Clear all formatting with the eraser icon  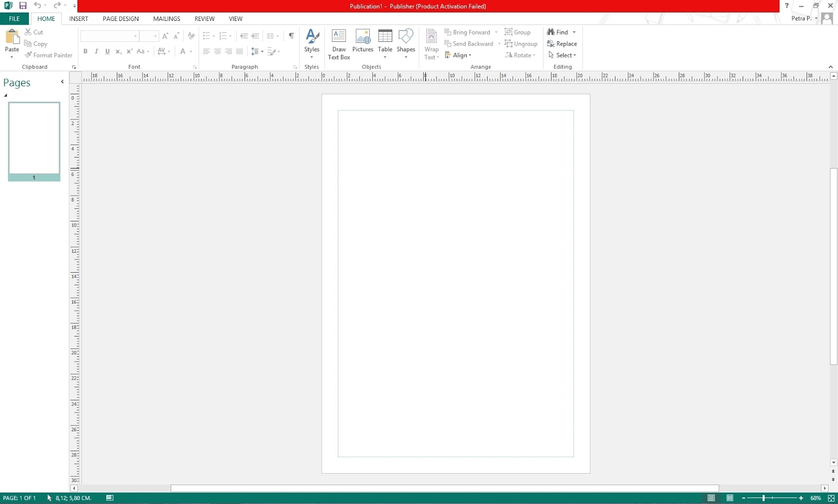tap(191, 36)
